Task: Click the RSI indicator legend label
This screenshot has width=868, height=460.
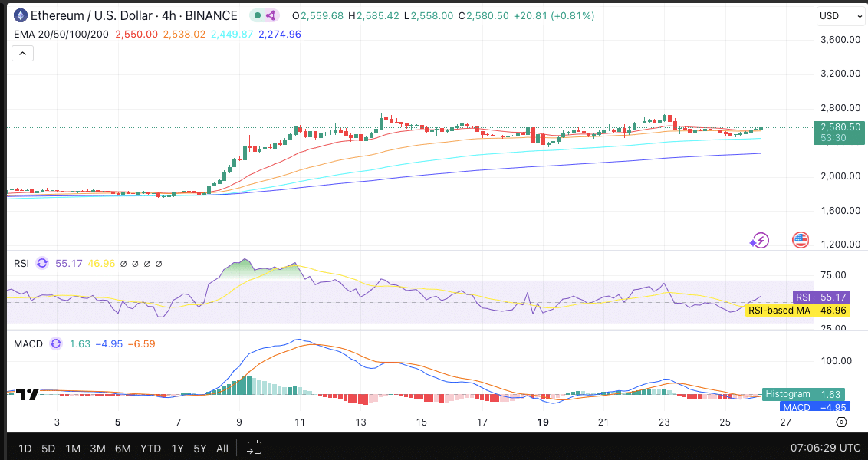Action: [x=21, y=264]
